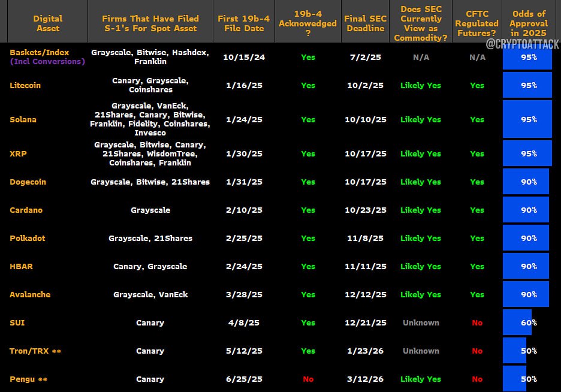
Task: Click "Grayscale, 21Shares" in Polkadot row
Action: click(150, 238)
